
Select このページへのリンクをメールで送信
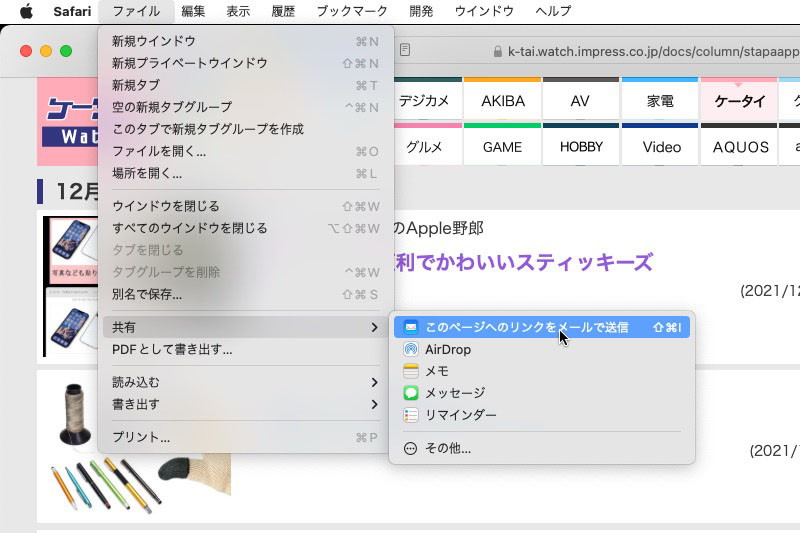pyautogui.click(x=542, y=327)
